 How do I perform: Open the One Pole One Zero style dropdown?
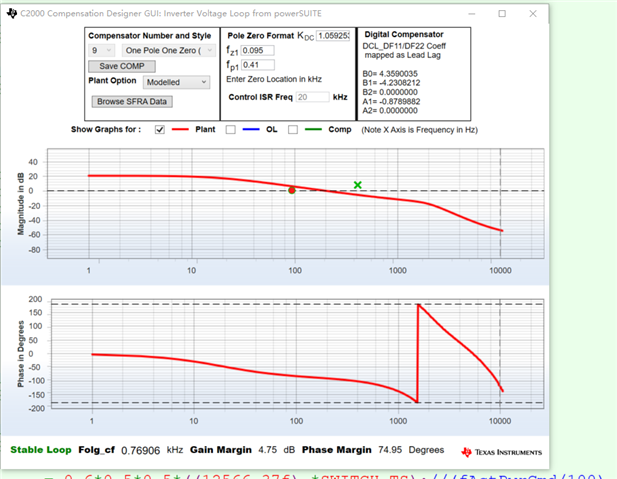(x=169, y=50)
